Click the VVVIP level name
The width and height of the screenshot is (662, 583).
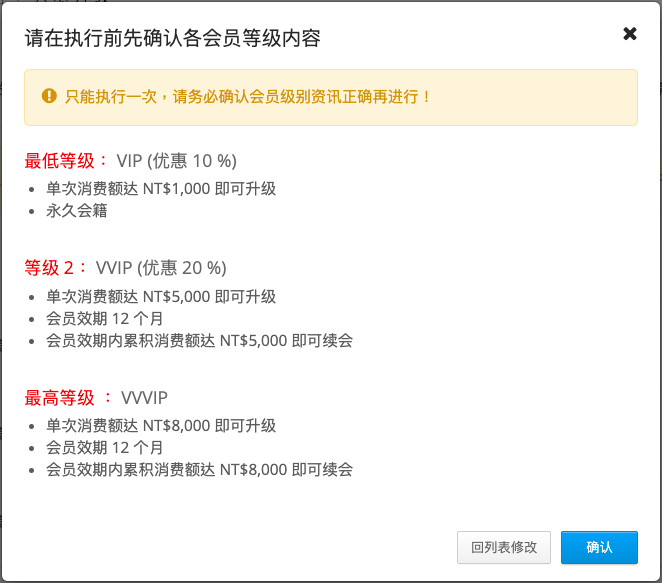coord(144,398)
